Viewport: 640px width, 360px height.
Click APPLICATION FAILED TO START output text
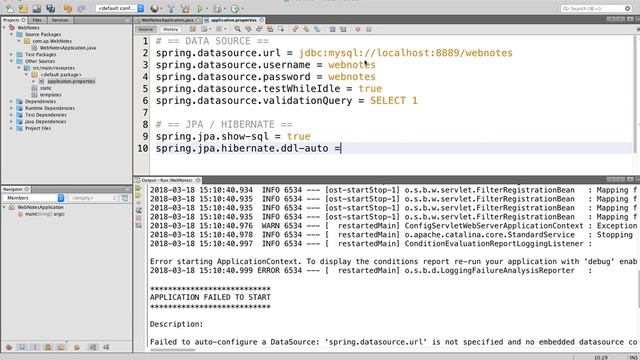pos(210,297)
